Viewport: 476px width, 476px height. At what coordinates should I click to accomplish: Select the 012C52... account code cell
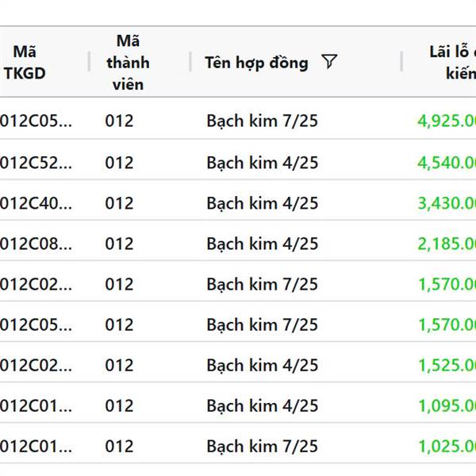tap(36, 163)
